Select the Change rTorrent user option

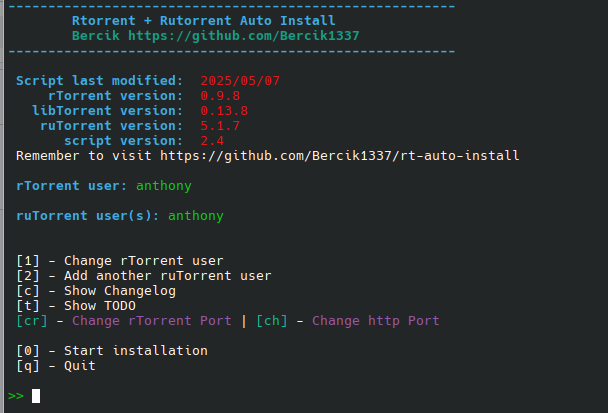point(119,261)
